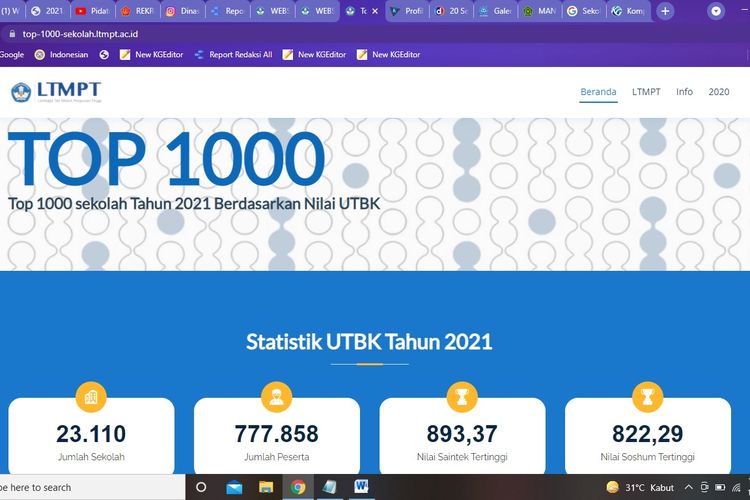Open the LTMPT navigation menu item
Screen dimensions: 750x500
click(646, 92)
